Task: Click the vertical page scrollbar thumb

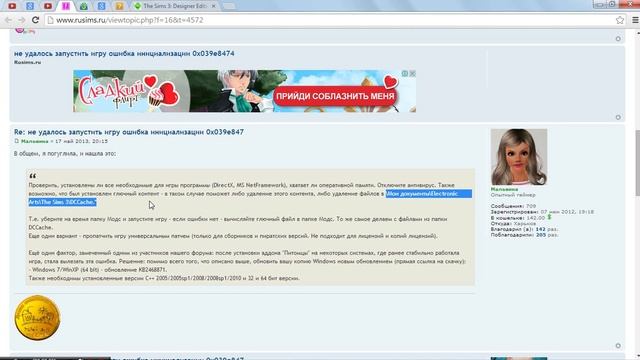Action: tap(637, 162)
